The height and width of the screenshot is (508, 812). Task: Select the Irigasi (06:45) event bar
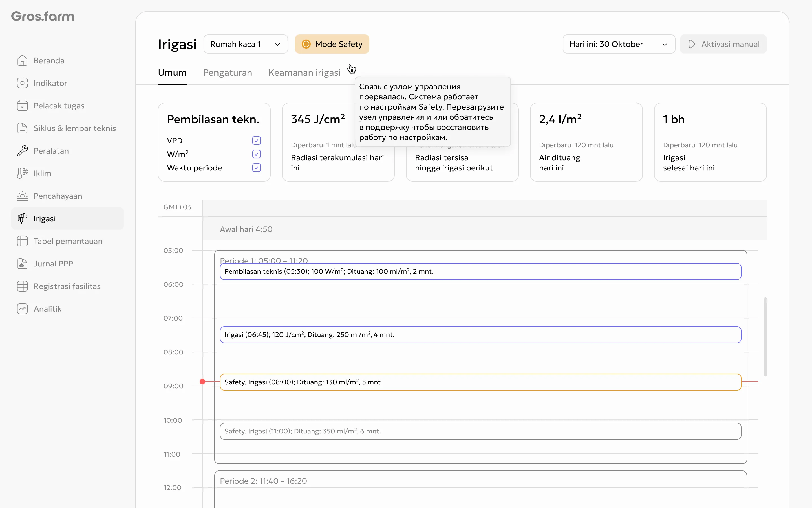coord(480,335)
